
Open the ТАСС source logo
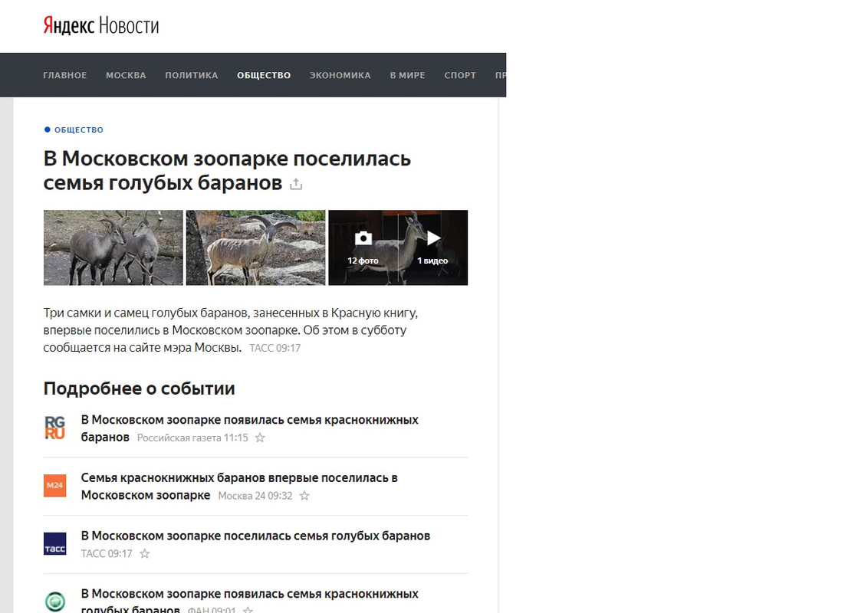point(54,544)
